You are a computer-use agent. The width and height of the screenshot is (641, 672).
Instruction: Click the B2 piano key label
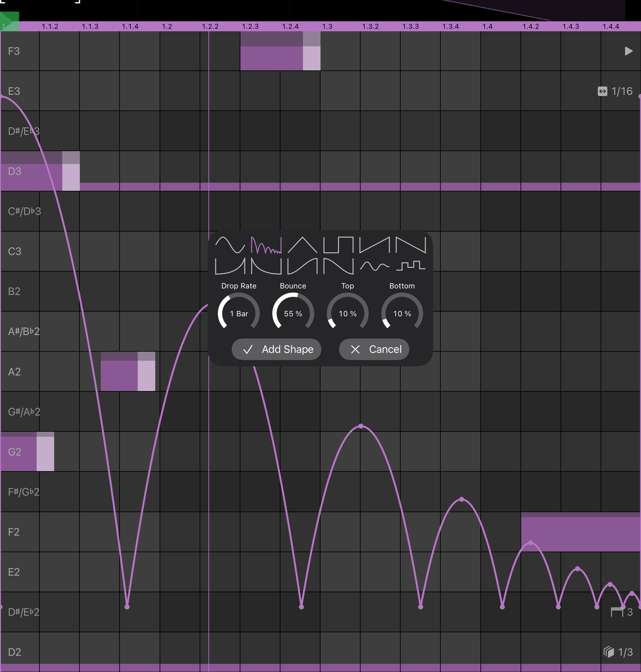coord(14,291)
